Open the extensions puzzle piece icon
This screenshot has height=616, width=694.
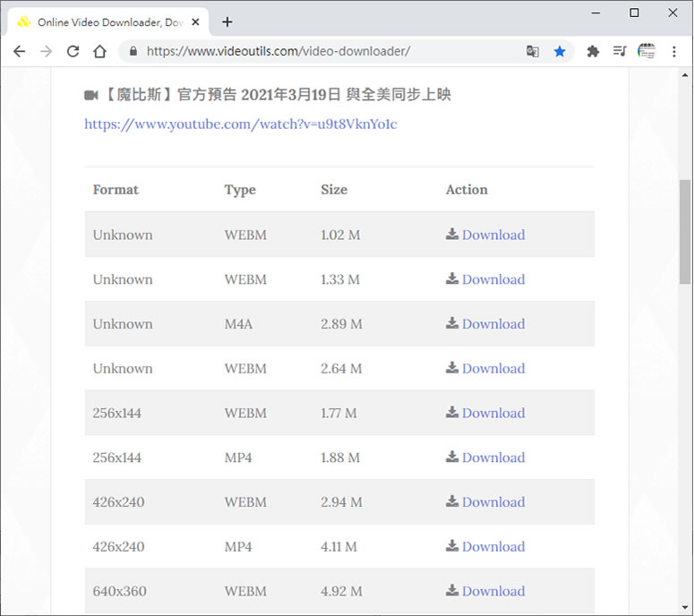coord(593,52)
